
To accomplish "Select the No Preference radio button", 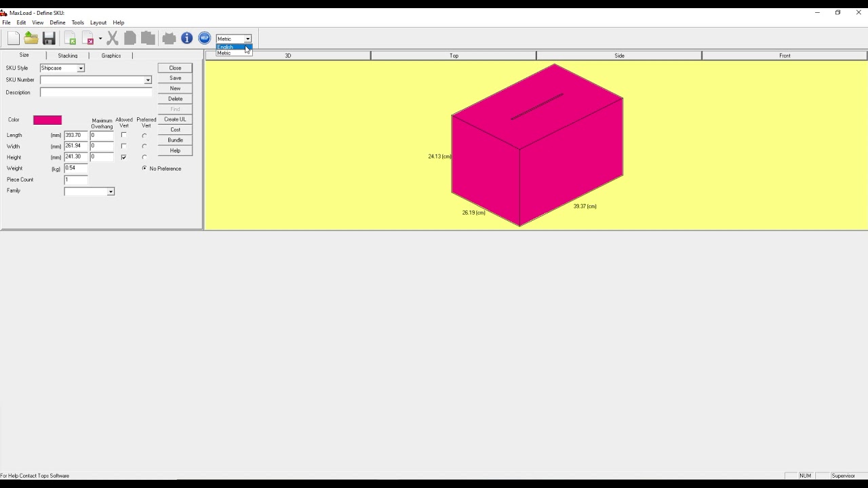I will pyautogui.click(x=144, y=169).
